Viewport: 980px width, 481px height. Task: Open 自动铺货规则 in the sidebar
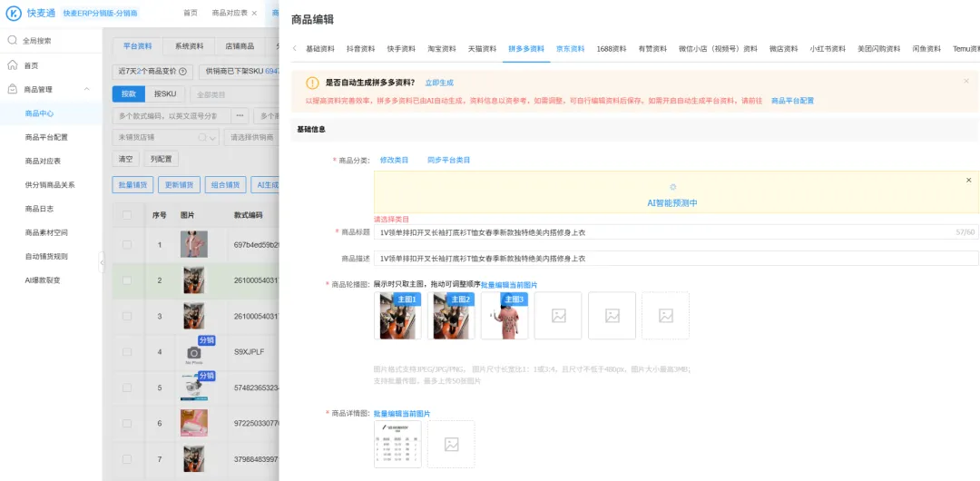point(45,256)
